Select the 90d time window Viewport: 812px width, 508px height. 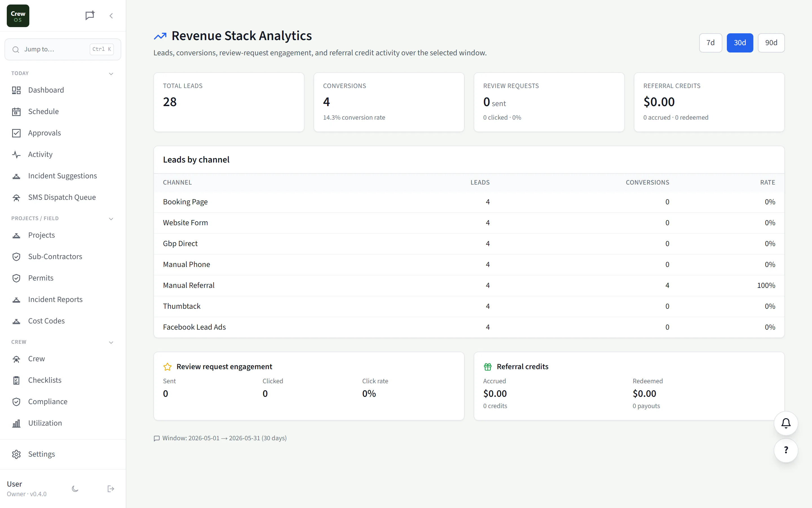pos(771,43)
